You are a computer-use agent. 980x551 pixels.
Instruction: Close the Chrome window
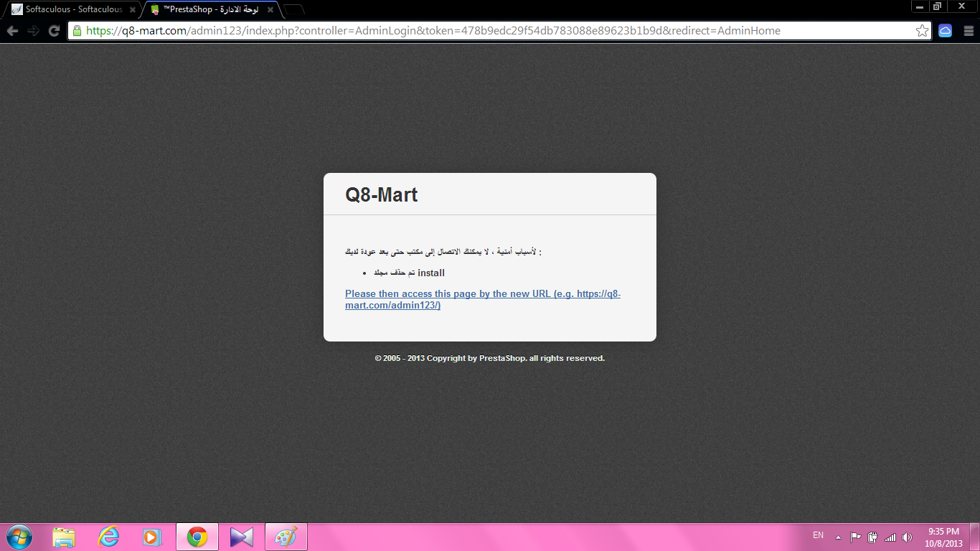click(x=961, y=6)
